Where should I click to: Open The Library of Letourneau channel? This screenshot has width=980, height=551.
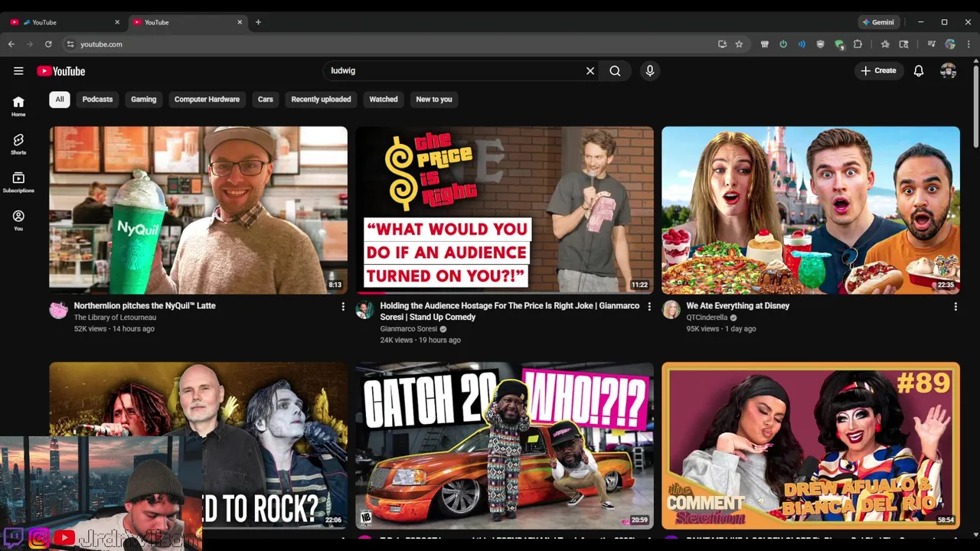pos(115,318)
